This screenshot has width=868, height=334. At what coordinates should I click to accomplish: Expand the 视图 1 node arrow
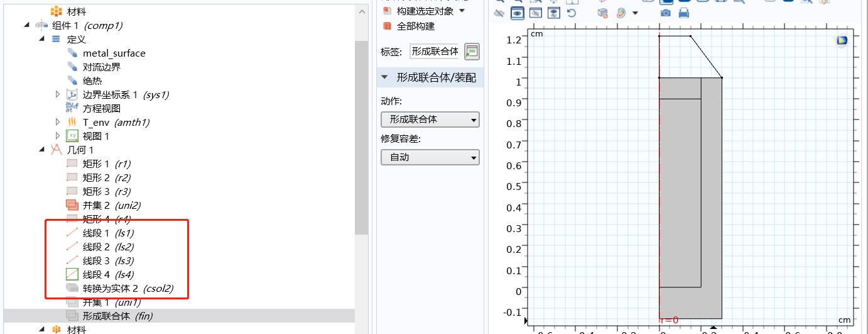click(x=57, y=136)
